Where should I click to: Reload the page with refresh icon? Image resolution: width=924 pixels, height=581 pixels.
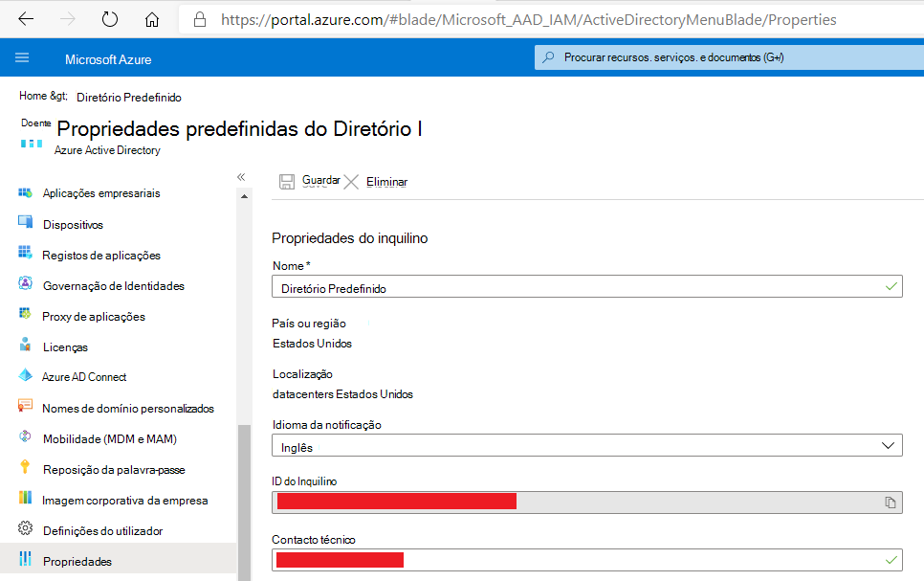pyautogui.click(x=110, y=19)
